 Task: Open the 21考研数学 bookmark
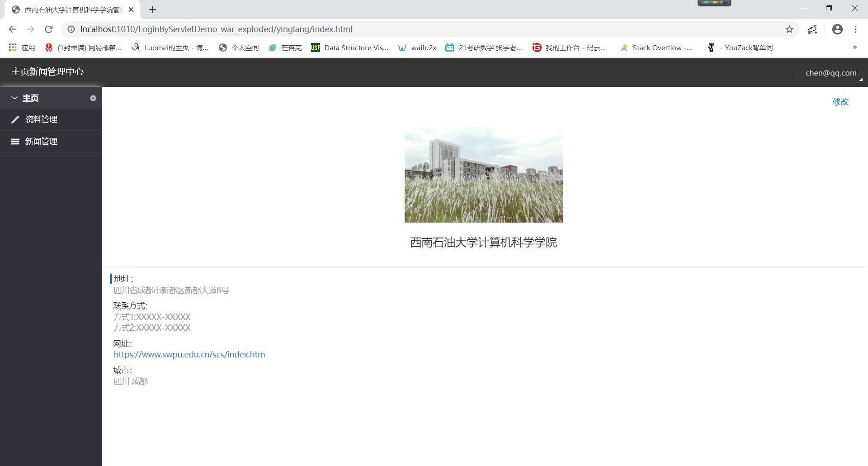[x=484, y=48]
